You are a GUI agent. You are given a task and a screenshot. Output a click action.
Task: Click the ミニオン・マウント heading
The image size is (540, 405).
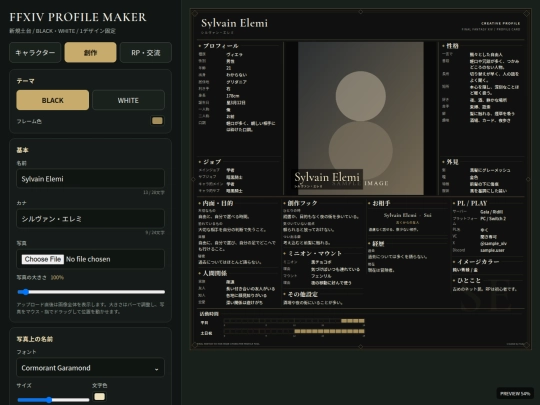pos(315,253)
